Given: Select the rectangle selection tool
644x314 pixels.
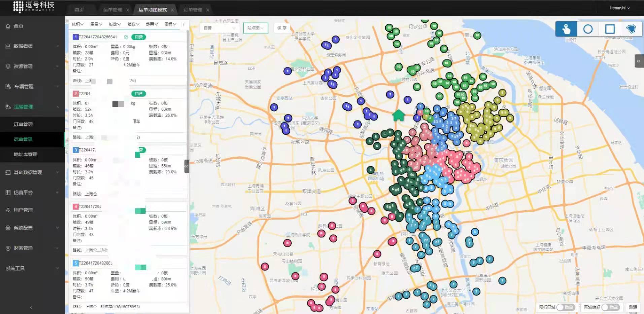Looking at the screenshot, I should (x=610, y=29).
